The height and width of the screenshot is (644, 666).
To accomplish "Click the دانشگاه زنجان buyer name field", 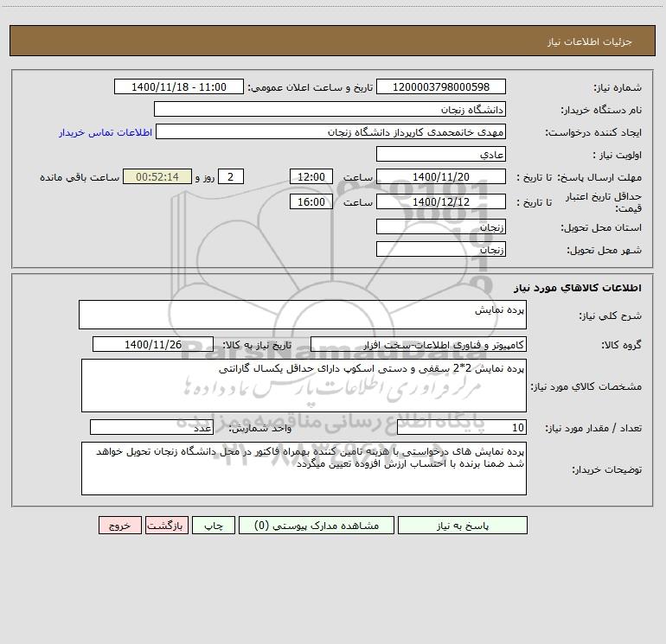I will tap(330, 109).
